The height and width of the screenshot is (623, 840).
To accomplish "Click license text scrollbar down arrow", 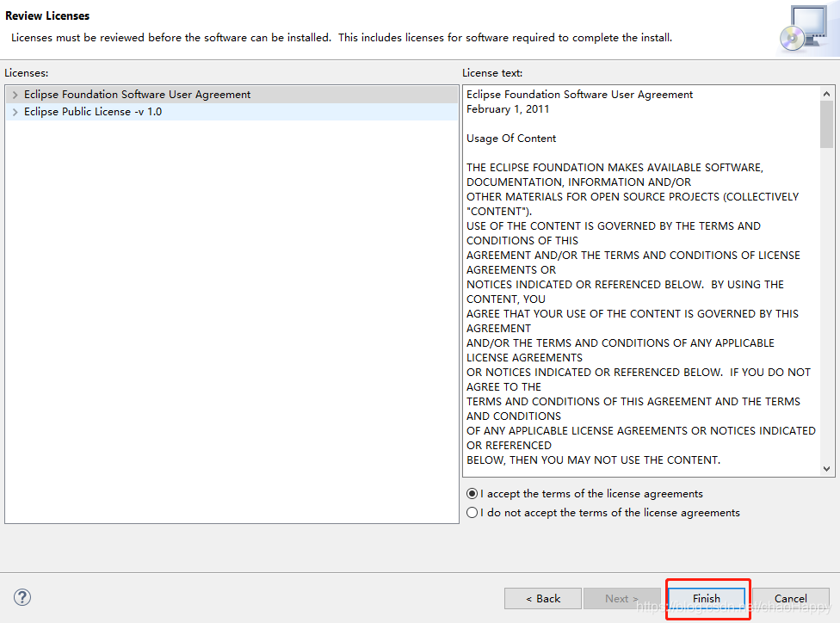I will pyautogui.click(x=826, y=469).
